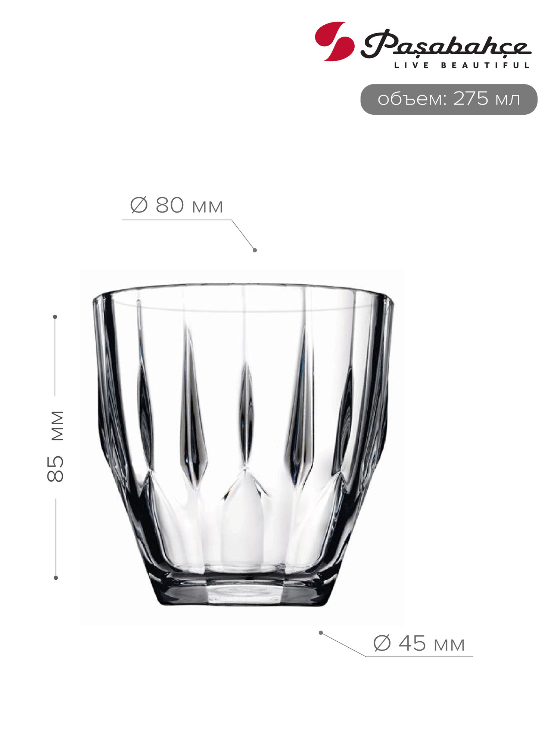Click the underline beneath Ø 45 мм

point(419,656)
